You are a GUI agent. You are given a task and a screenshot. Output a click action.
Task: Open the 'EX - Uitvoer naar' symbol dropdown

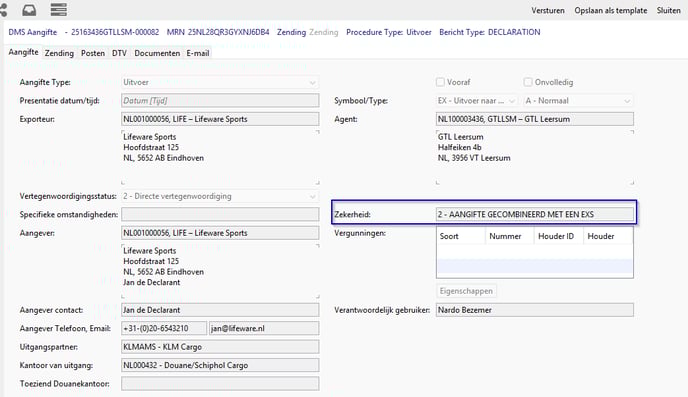tap(477, 101)
